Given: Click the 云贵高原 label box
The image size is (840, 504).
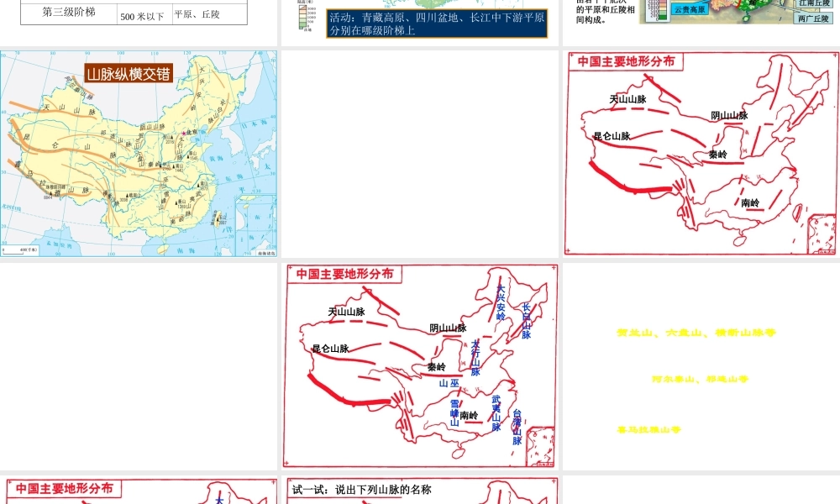Looking at the screenshot, I should pyautogui.click(x=690, y=9).
